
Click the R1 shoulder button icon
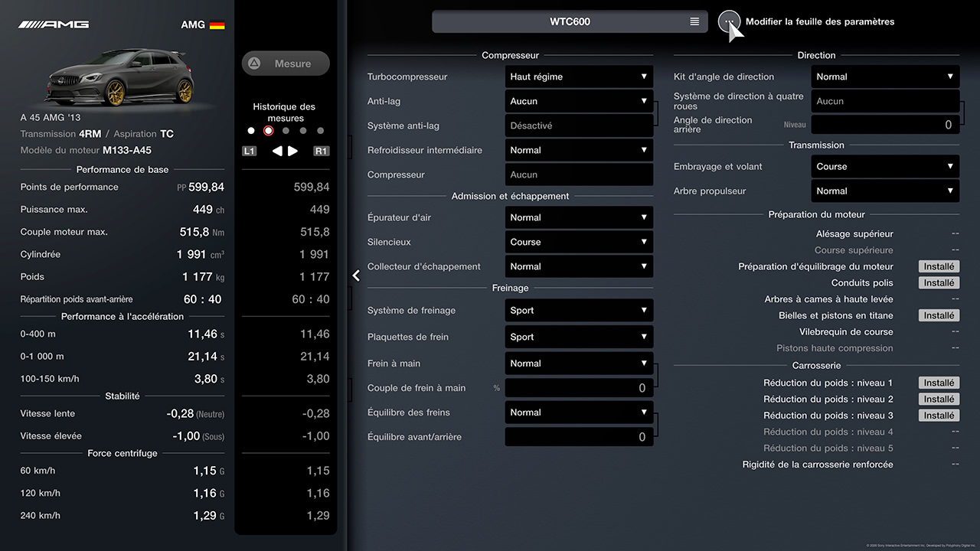click(x=322, y=151)
